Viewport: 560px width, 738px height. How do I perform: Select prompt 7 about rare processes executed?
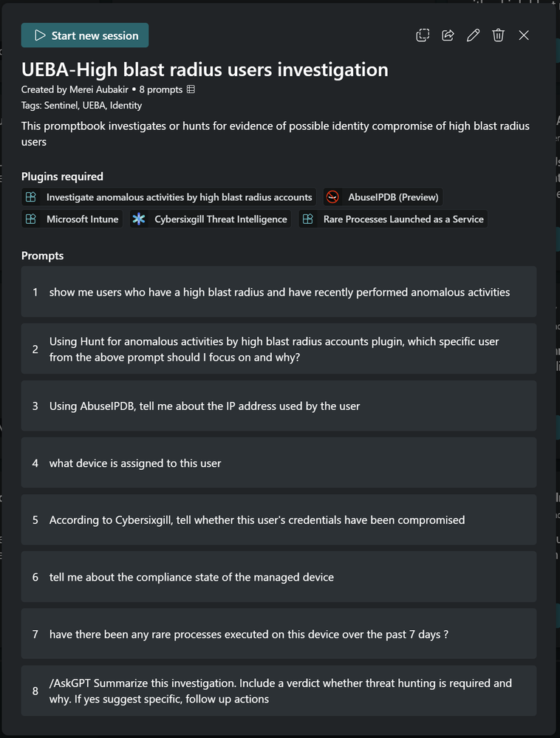[279, 635]
